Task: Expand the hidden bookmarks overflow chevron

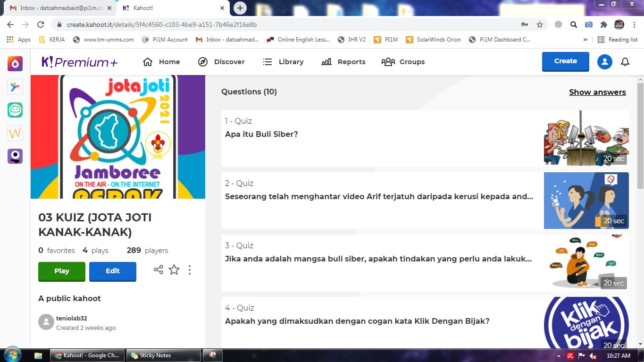Action: click(x=585, y=40)
